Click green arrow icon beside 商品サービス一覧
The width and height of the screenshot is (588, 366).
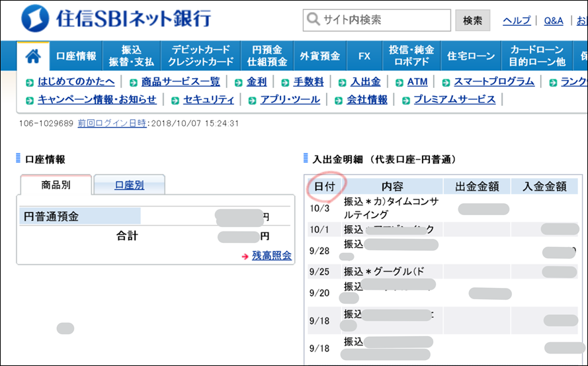(x=133, y=83)
